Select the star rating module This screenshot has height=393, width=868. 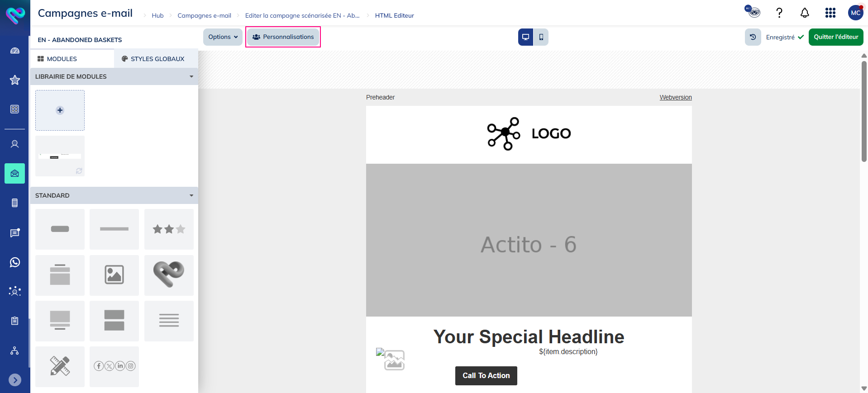click(169, 229)
